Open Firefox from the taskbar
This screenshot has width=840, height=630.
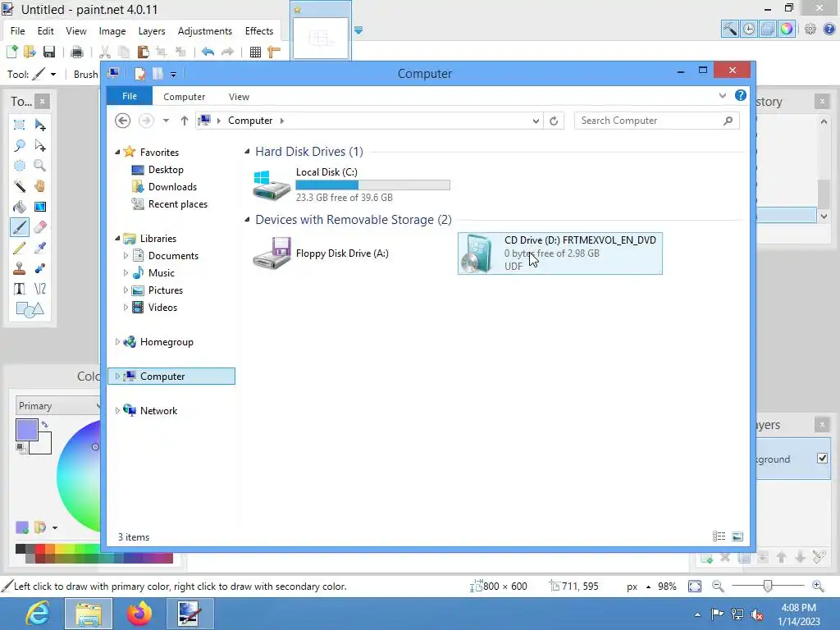[139, 614]
